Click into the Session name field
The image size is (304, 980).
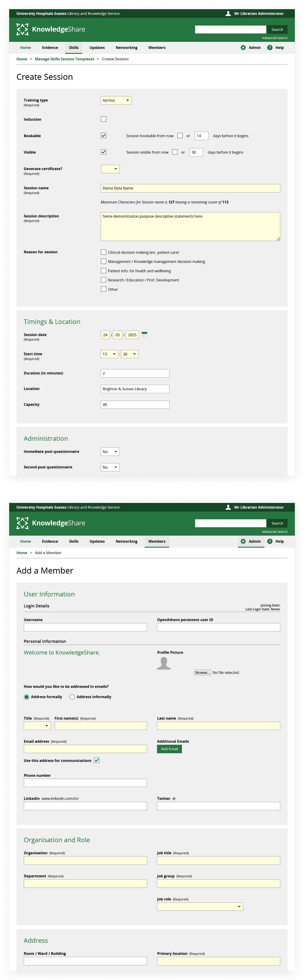[190, 188]
